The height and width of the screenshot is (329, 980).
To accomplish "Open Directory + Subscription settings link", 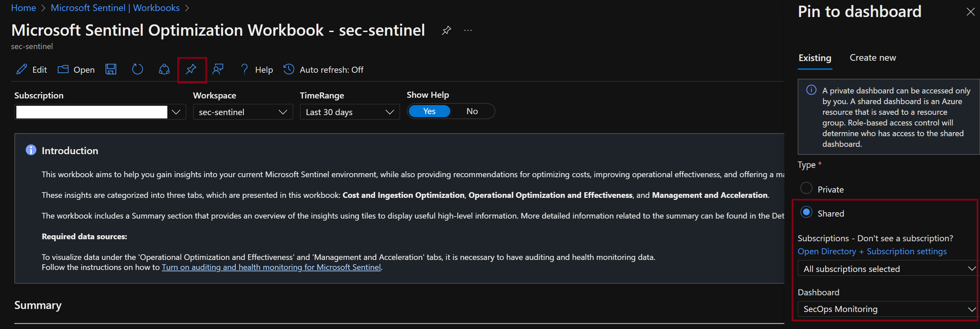I will point(872,252).
